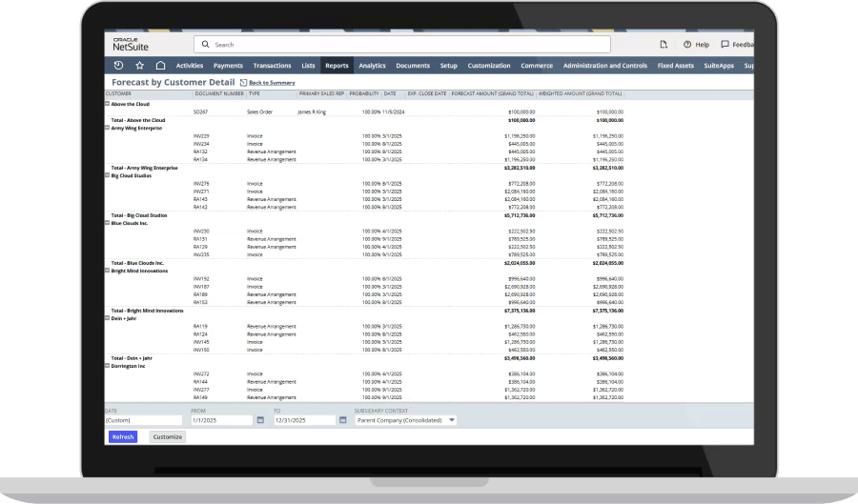Collapse the Big Cloud Studios group
This screenshot has height=504, width=858.
pyautogui.click(x=107, y=175)
